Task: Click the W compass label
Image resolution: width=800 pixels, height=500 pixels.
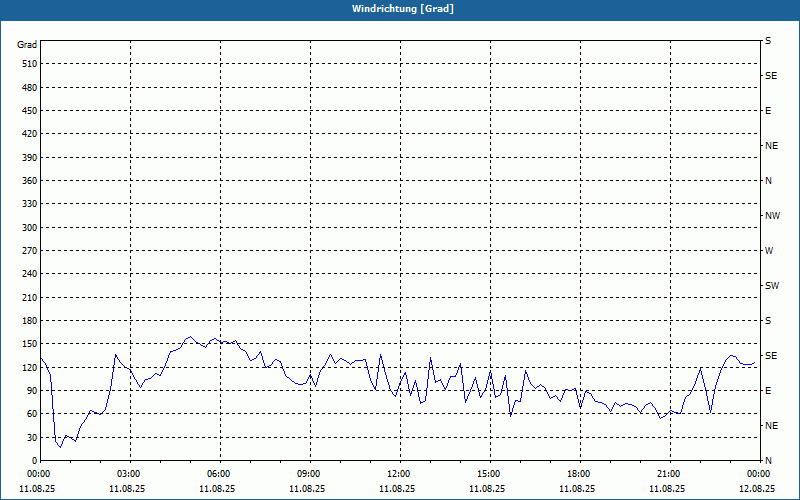Action: [x=769, y=251]
